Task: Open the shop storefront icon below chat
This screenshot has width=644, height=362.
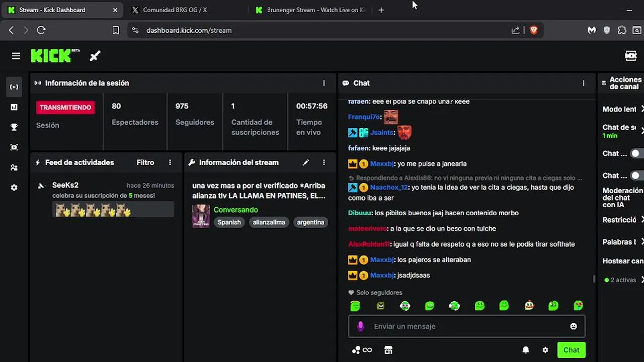Action: 388,350
